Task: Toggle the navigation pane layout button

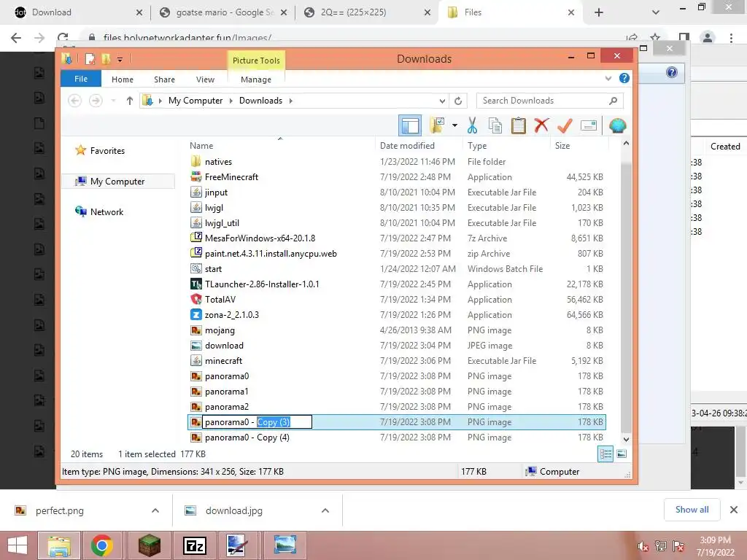Action: click(410, 125)
